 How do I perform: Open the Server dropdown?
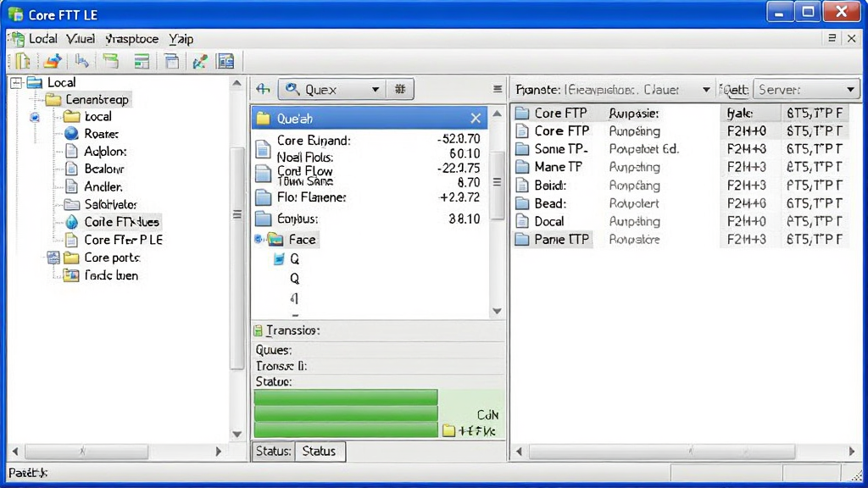pyautogui.click(x=807, y=90)
